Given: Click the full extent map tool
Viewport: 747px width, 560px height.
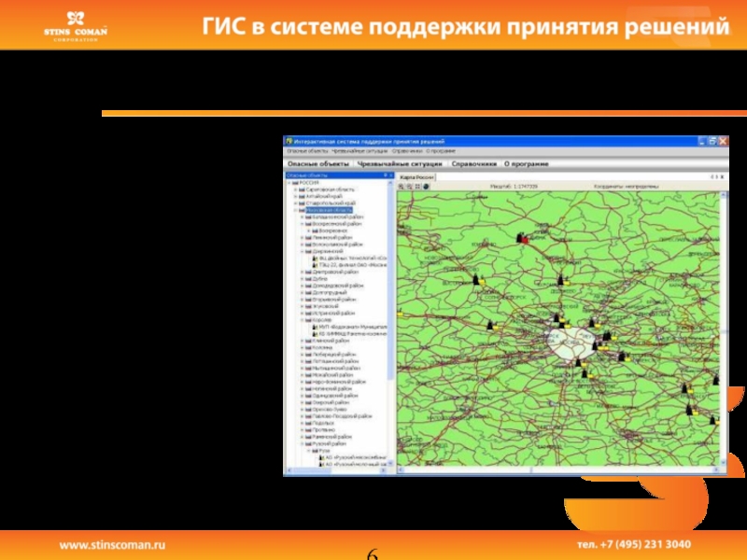Looking at the screenshot, I should click(x=417, y=187).
